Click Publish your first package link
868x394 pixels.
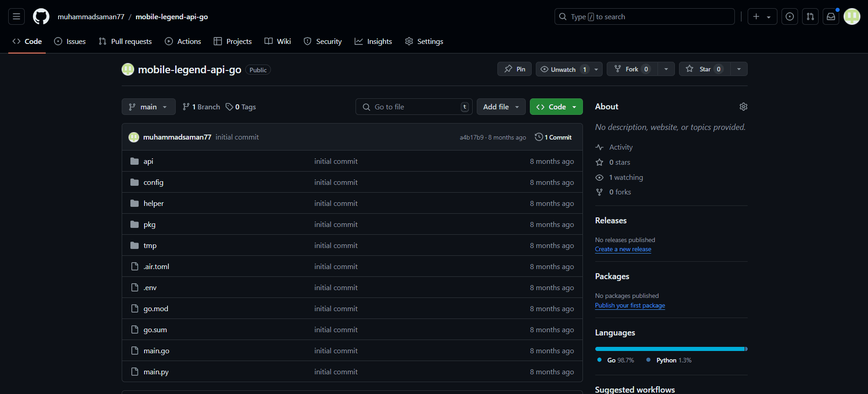630,306
